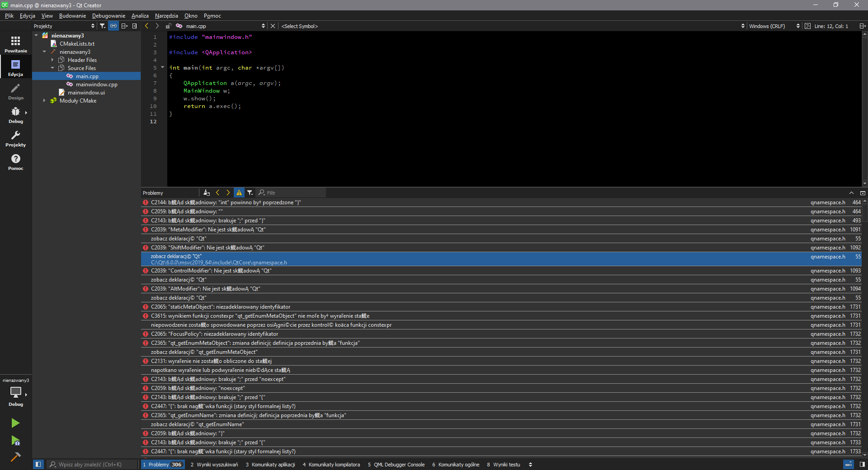This screenshot has height=470, width=868.
Task: Toggle warnings display in Problemy panel
Action: [239, 193]
